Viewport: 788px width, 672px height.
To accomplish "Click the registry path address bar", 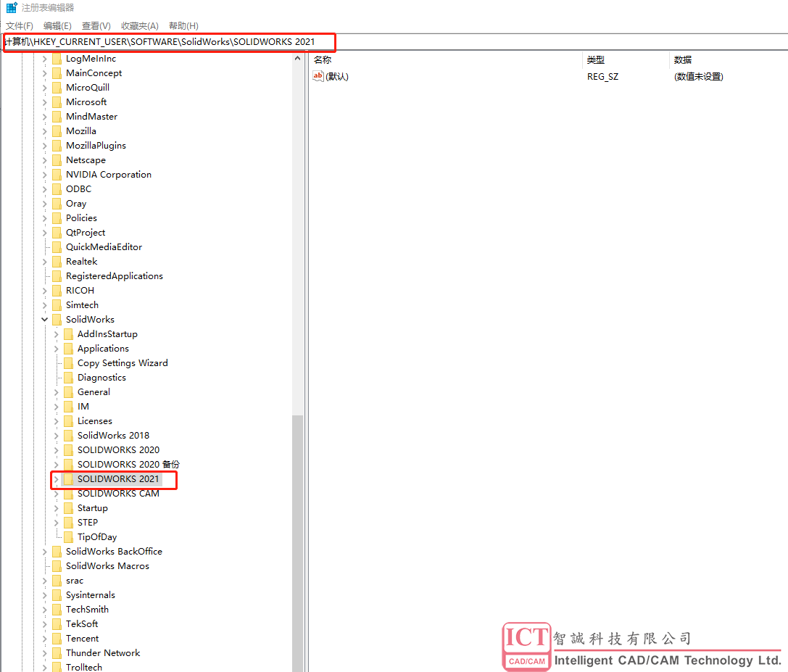I will pyautogui.click(x=391, y=42).
